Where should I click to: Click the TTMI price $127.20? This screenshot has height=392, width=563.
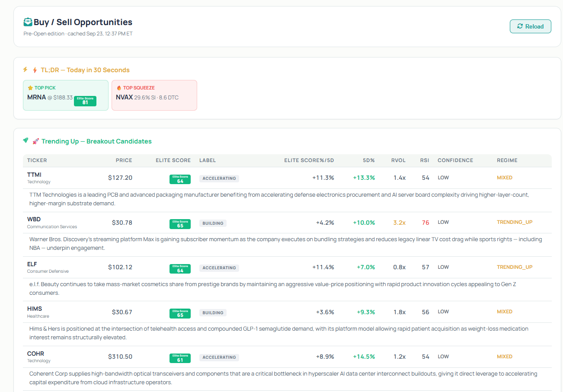[120, 178]
